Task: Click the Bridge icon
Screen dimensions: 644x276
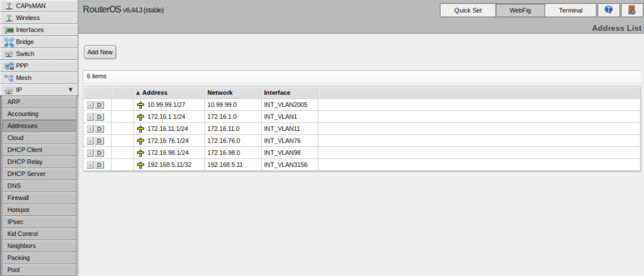Action: pyautogui.click(x=9, y=42)
